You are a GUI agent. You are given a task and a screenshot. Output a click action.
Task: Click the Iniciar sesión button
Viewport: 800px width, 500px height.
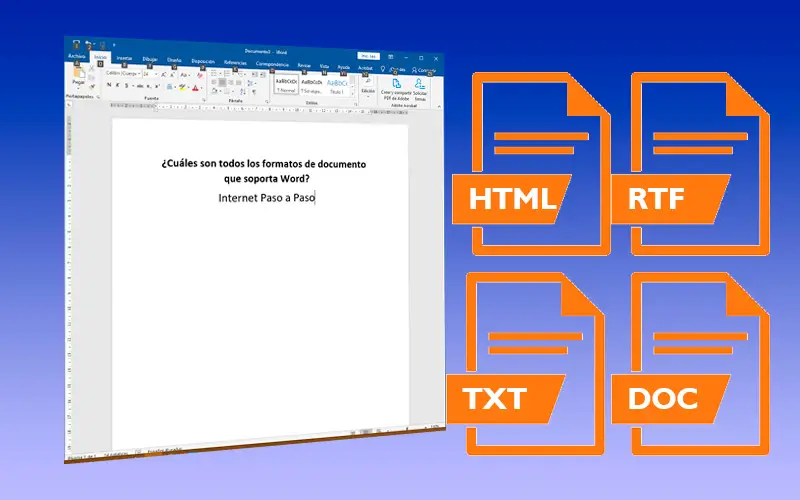click(x=368, y=56)
